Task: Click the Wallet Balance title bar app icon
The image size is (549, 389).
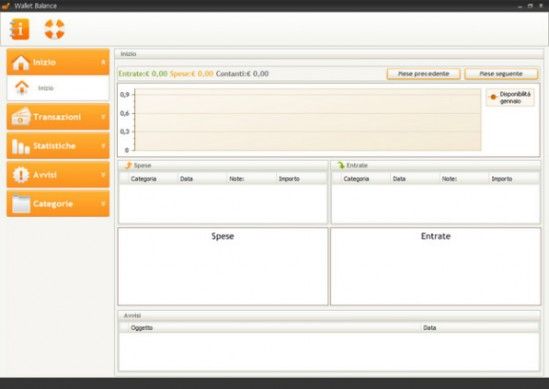Action: [x=6, y=6]
